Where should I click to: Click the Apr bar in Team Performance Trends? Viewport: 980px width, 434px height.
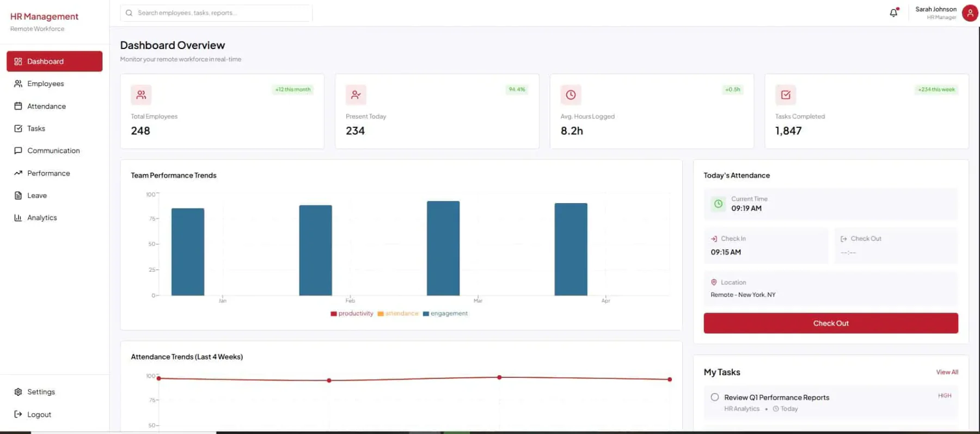pos(571,249)
